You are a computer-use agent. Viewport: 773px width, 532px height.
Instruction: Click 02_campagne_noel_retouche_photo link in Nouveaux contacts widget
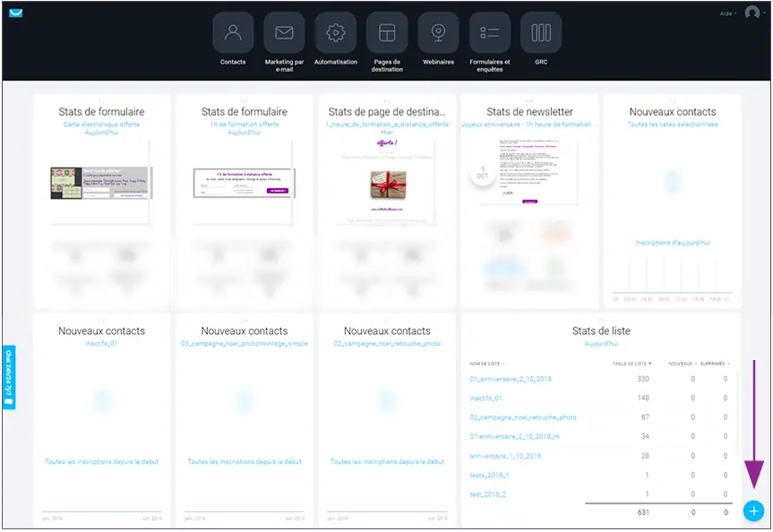pos(387,343)
